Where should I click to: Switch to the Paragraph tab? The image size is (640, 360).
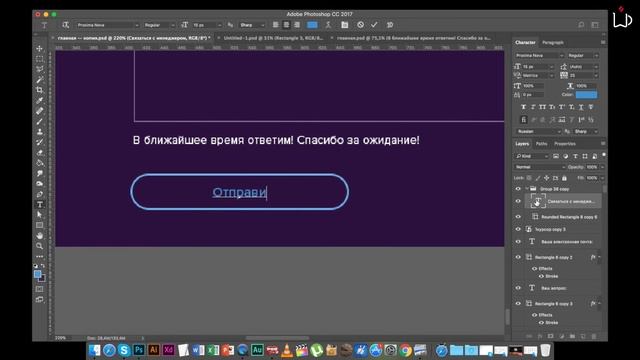553,42
